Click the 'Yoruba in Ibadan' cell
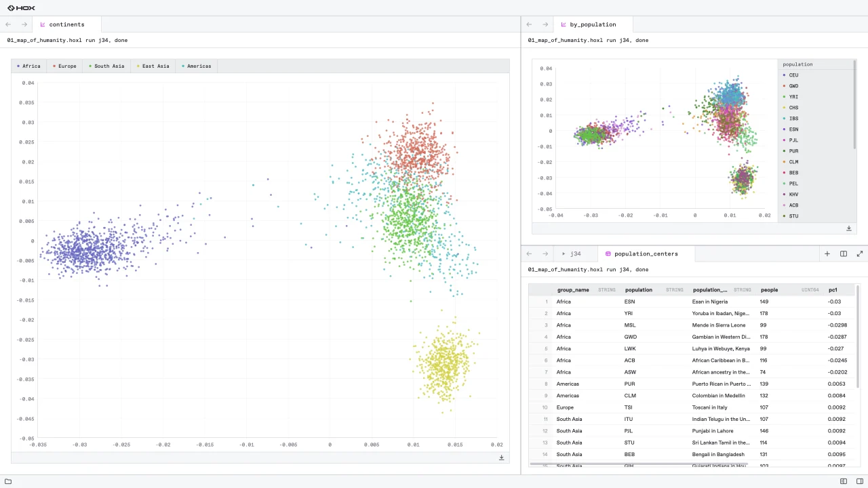 point(722,313)
